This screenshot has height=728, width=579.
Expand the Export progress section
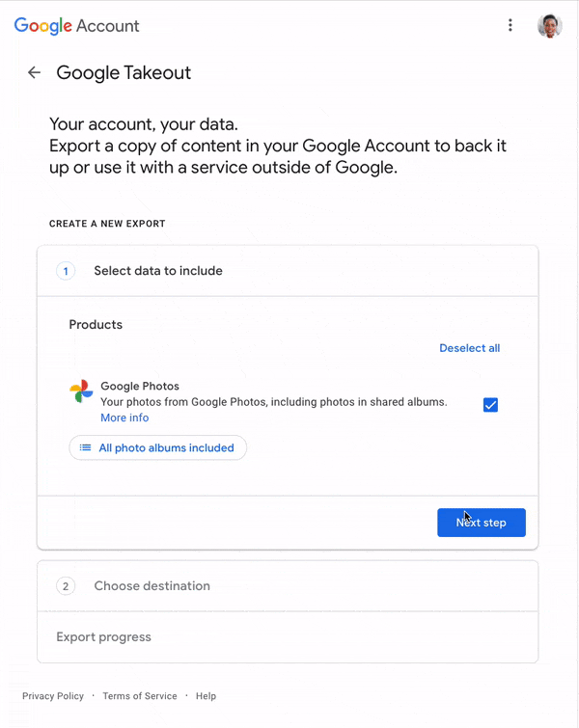(103, 637)
